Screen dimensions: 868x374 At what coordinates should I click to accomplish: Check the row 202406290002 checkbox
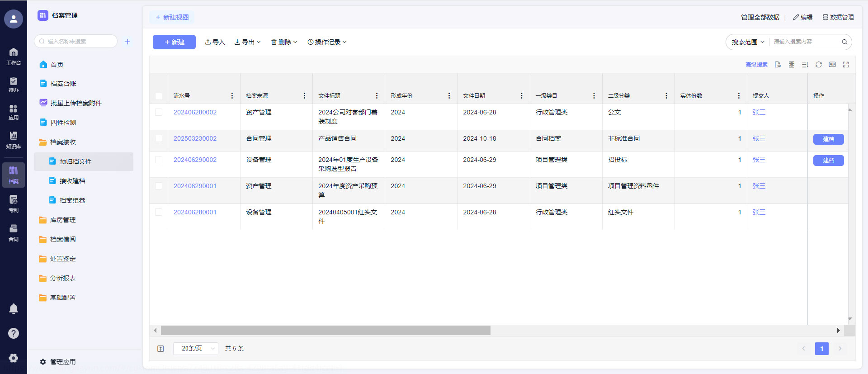pos(159,160)
